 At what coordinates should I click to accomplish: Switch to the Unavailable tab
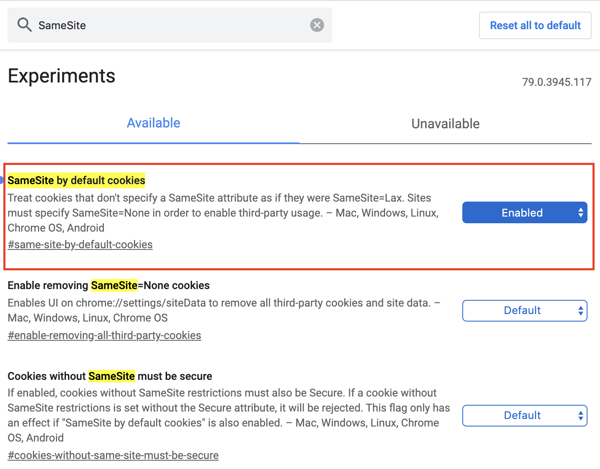click(x=445, y=124)
